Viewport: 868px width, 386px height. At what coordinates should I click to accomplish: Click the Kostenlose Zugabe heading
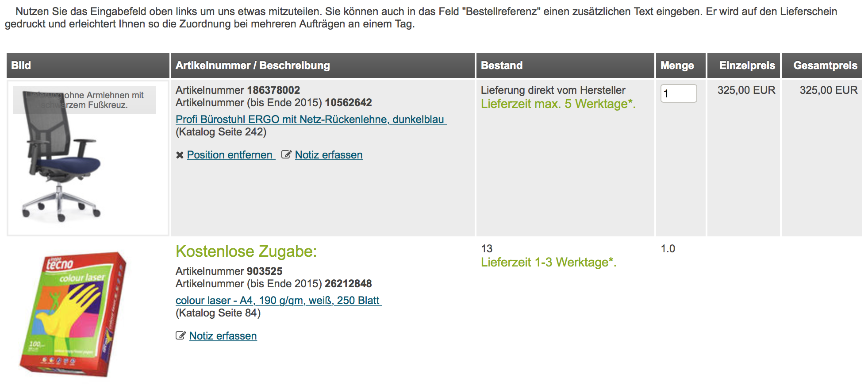(246, 251)
